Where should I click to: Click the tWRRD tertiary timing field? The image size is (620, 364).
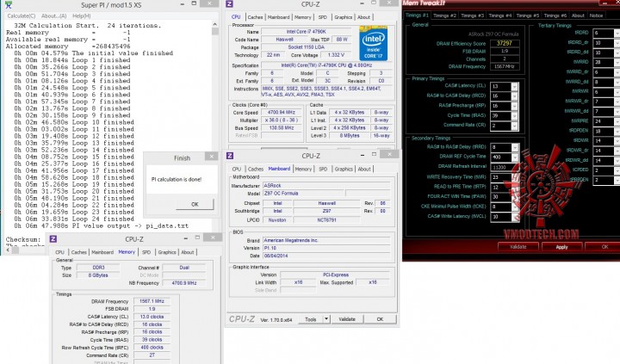tap(606, 62)
